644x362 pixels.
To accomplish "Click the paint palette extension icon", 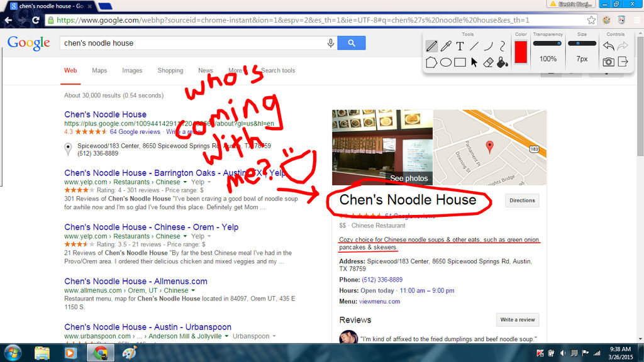I will [606, 20].
